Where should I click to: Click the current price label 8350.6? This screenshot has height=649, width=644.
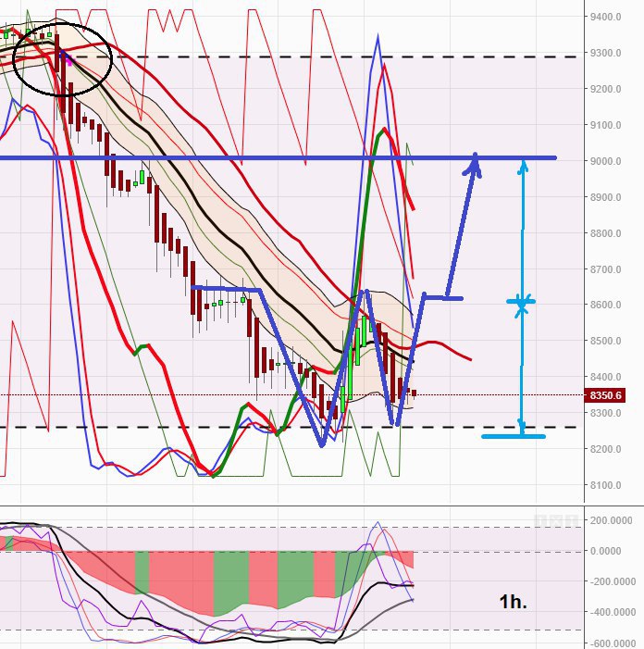(605, 395)
